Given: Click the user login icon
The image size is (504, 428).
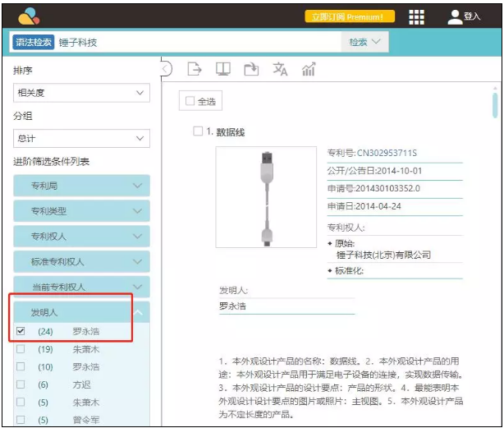Looking at the screenshot, I should point(456,16).
